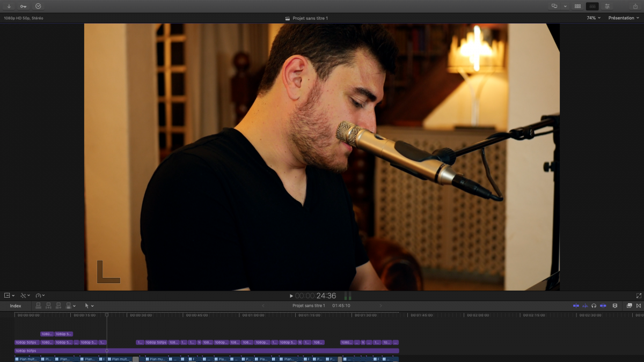Screen dimensions: 644x362
Task: Toggle the inspector panel visibility
Action: pos(607,6)
